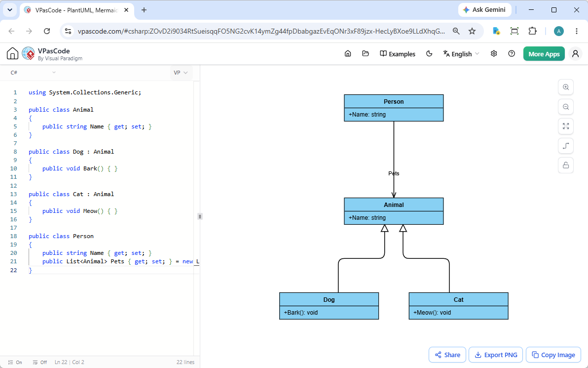Viewport: 588px width, 368px height.
Task: Click the More Apps button
Action: point(544,54)
